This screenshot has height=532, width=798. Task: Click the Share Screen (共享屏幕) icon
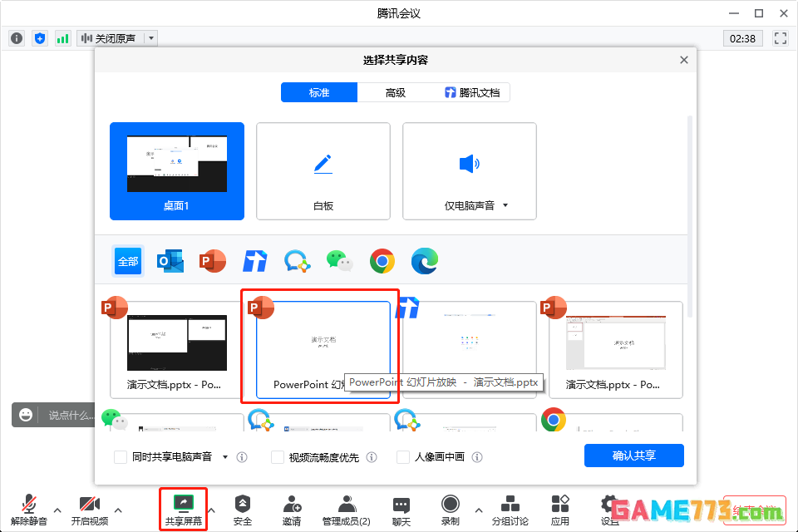click(x=183, y=504)
